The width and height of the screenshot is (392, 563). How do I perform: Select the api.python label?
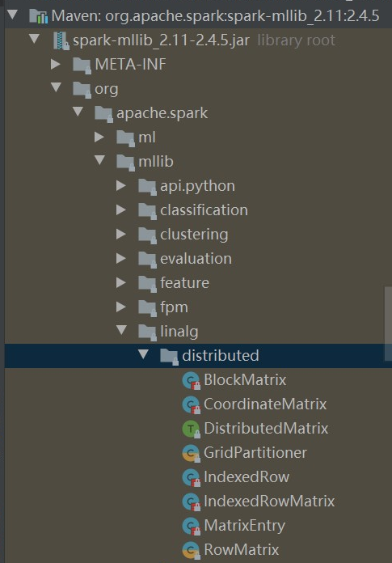coord(197,186)
